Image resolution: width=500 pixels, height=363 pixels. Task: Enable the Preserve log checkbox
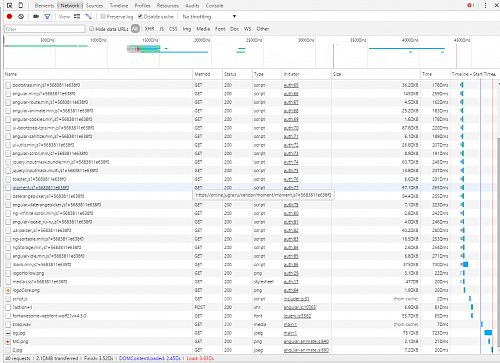point(103,16)
